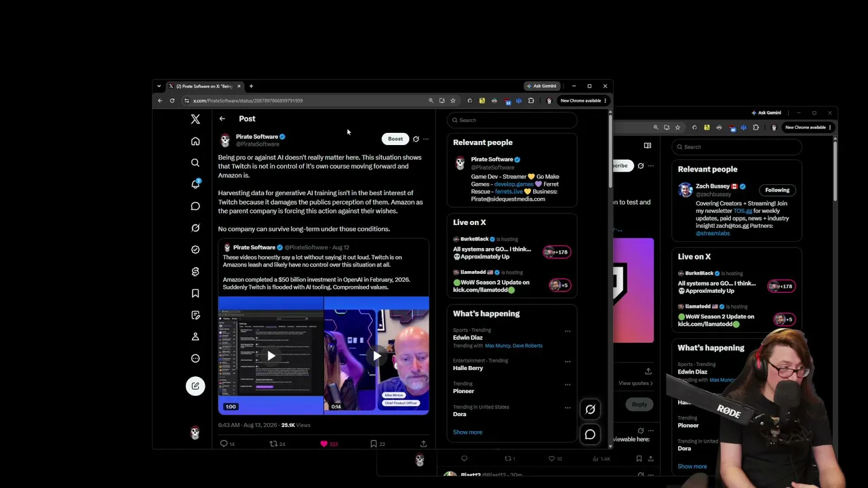The height and width of the screenshot is (488, 868).
Task: Click Ask Gemini in back Chrome window
Action: click(766, 113)
